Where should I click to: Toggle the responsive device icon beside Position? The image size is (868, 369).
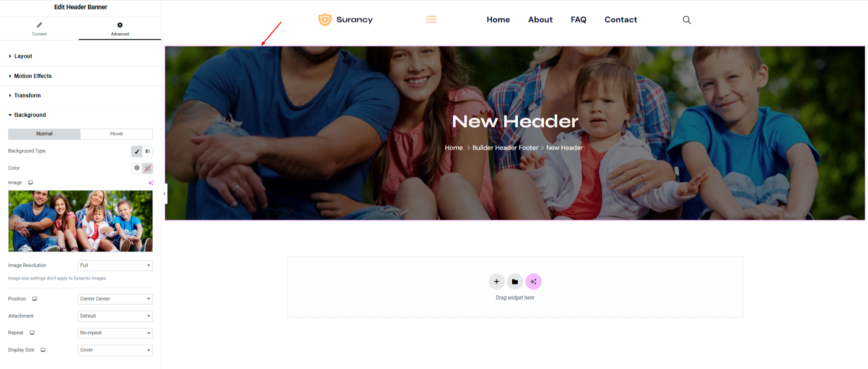click(34, 299)
